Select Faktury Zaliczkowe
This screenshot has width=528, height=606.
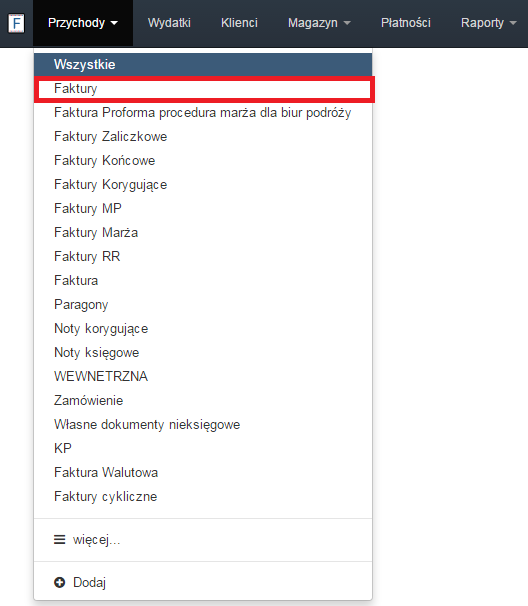[203, 136]
